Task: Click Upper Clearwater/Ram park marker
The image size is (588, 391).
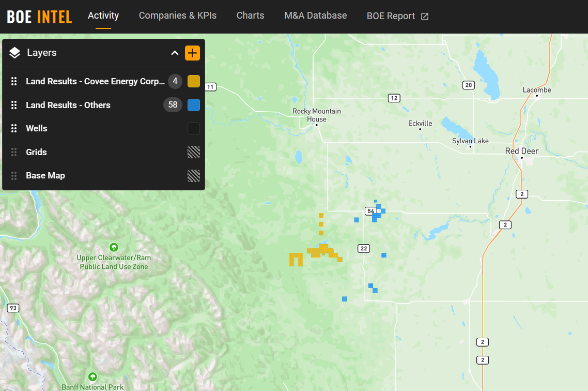Action: click(114, 247)
